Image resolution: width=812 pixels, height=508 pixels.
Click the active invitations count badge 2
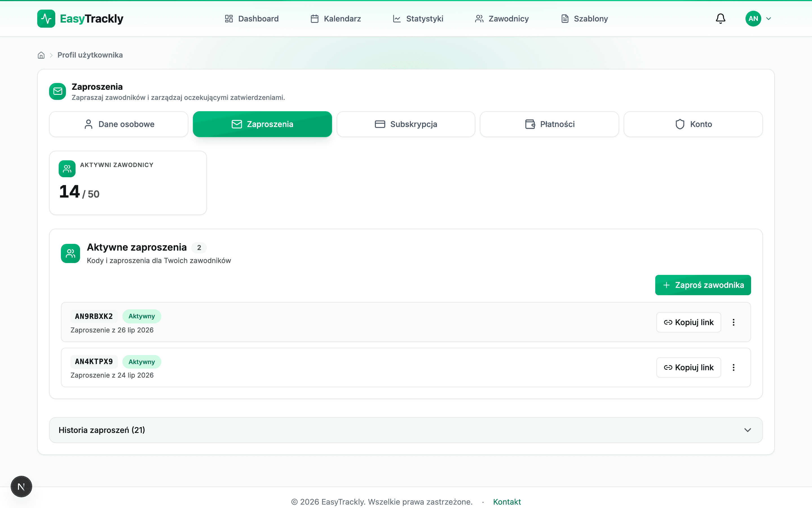coord(199,248)
